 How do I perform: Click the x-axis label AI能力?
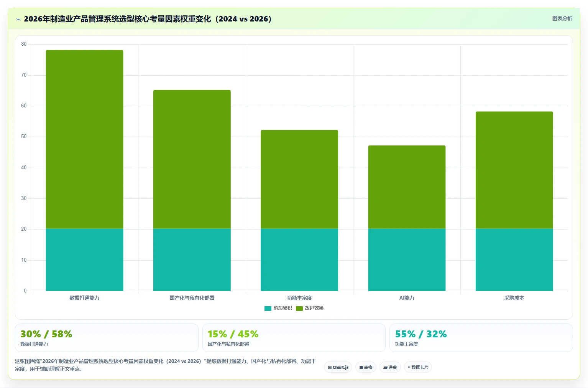(407, 298)
